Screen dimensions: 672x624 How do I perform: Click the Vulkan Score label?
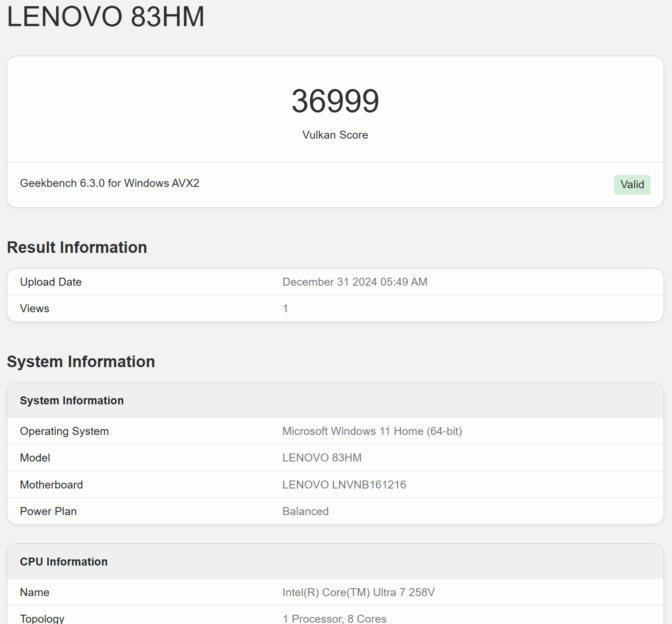coord(335,135)
